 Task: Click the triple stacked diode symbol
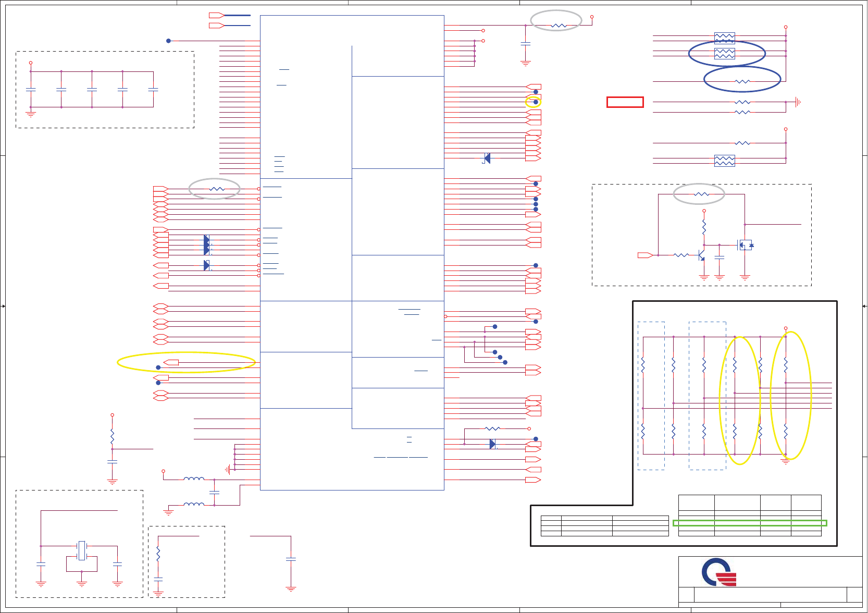tap(207, 245)
